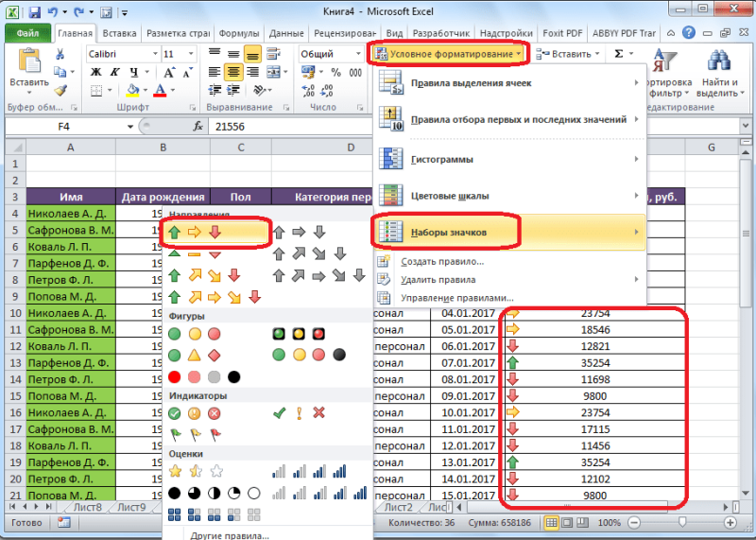Click Создать правило menu entry

click(x=509, y=262)
